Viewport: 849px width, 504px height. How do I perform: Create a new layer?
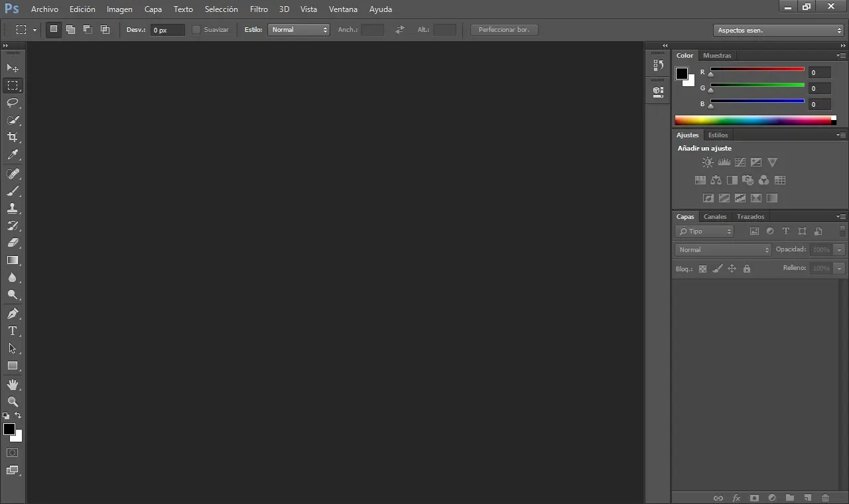[x=808, y=498]
